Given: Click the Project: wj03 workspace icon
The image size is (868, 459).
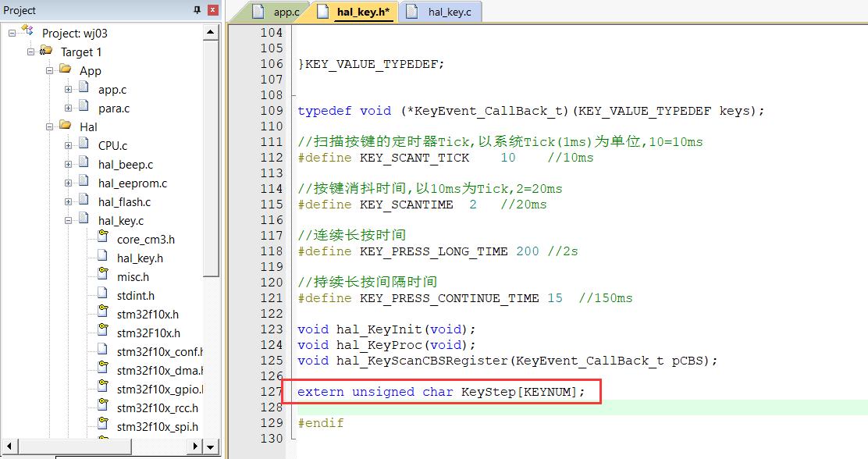Looking at the screenshot, I should tap(27, 31).
